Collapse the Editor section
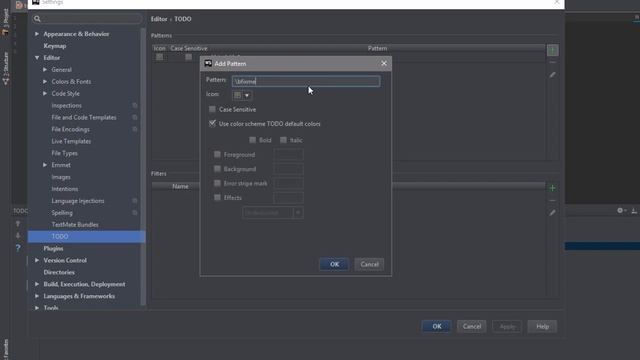 (37, 58)
